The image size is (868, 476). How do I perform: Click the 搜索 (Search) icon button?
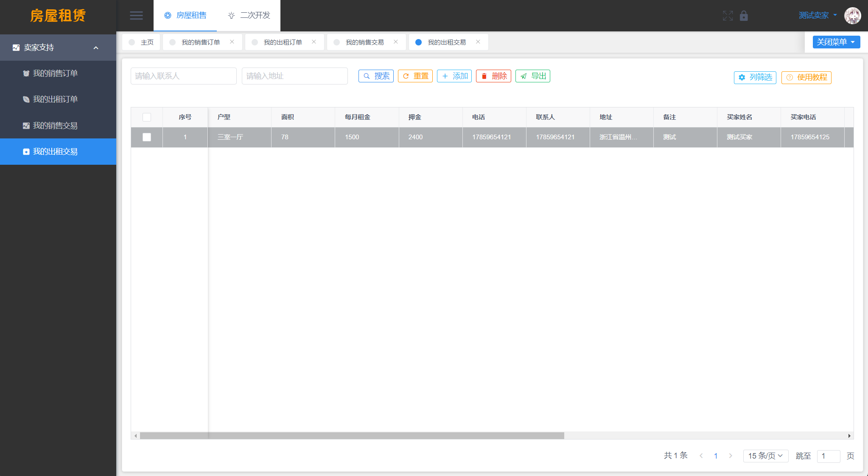376,76
